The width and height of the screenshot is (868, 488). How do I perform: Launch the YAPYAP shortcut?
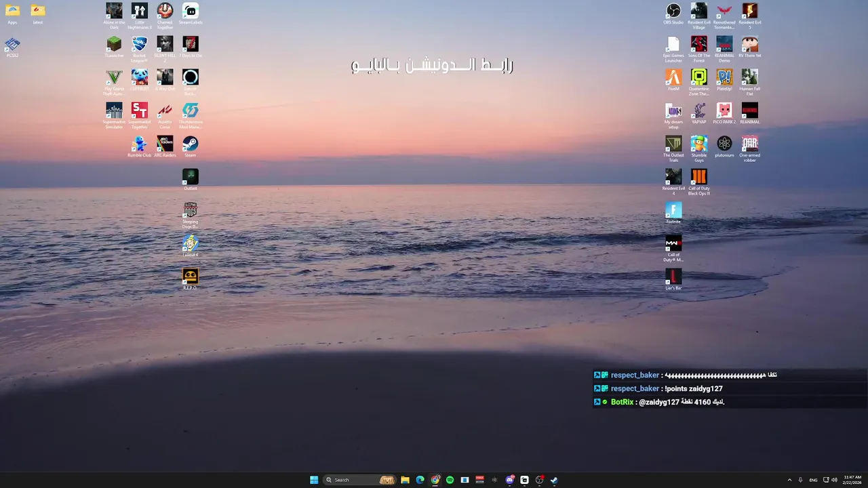click(699, 113)
